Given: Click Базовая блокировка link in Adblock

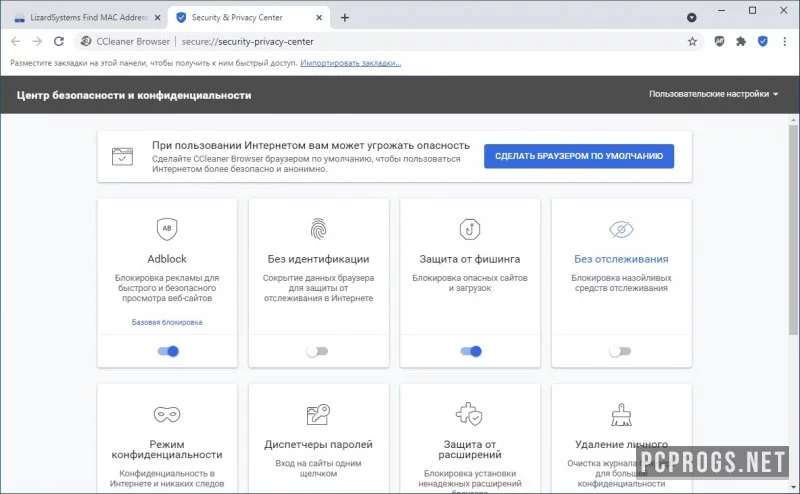Looking at the screenshot, I should point(167,322).
